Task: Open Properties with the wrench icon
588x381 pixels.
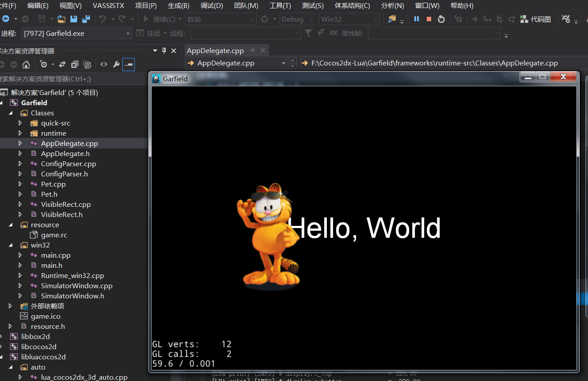Action: coord(116,65)
